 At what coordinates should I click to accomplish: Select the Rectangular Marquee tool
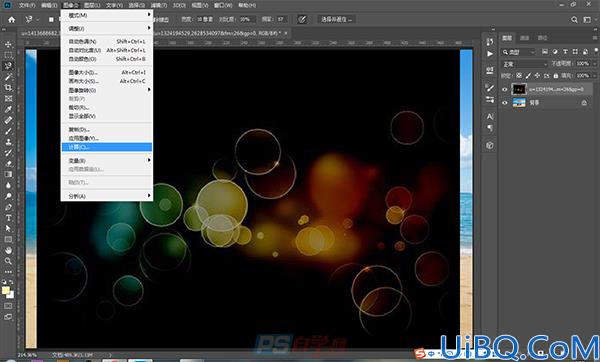pyautogui.click(x=8, y=55)
